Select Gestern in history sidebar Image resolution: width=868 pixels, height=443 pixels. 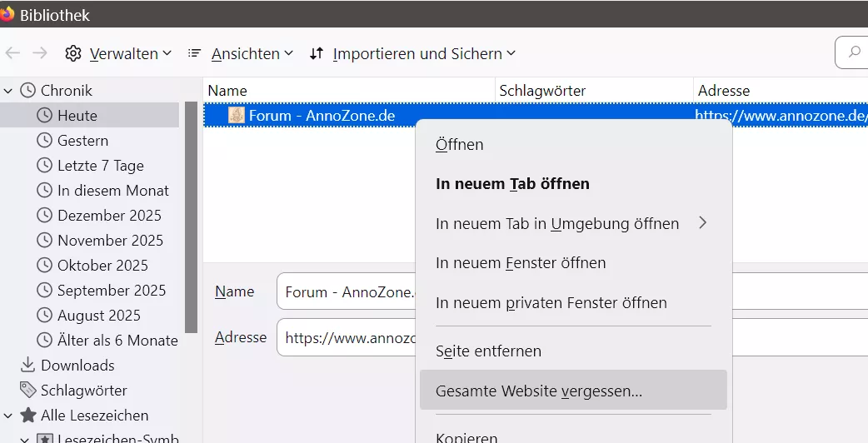(x=82, y=140)
